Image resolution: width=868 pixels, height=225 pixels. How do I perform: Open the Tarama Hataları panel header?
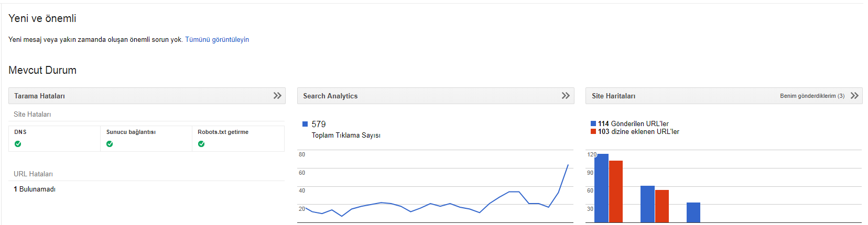pyautogui.click(x=147, y=96)
